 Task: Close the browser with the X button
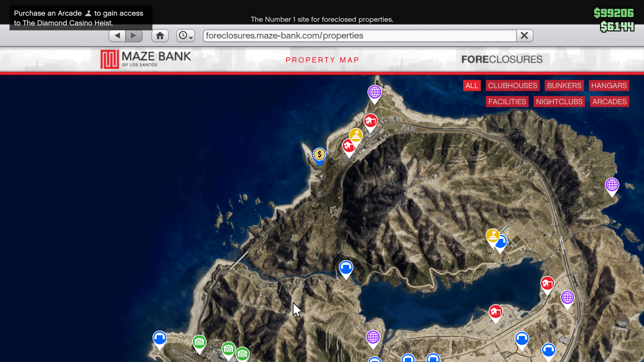coord(524,36)
